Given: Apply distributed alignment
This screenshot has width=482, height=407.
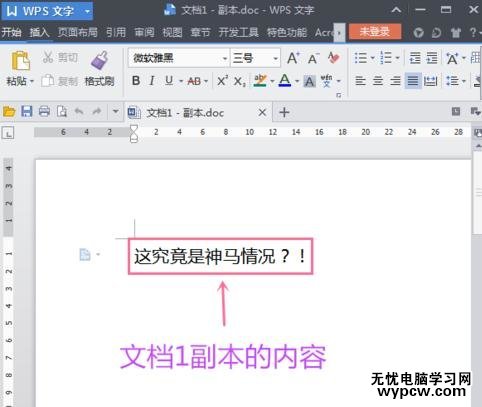Looking at the screenshot, I should (x=431, y=81).
